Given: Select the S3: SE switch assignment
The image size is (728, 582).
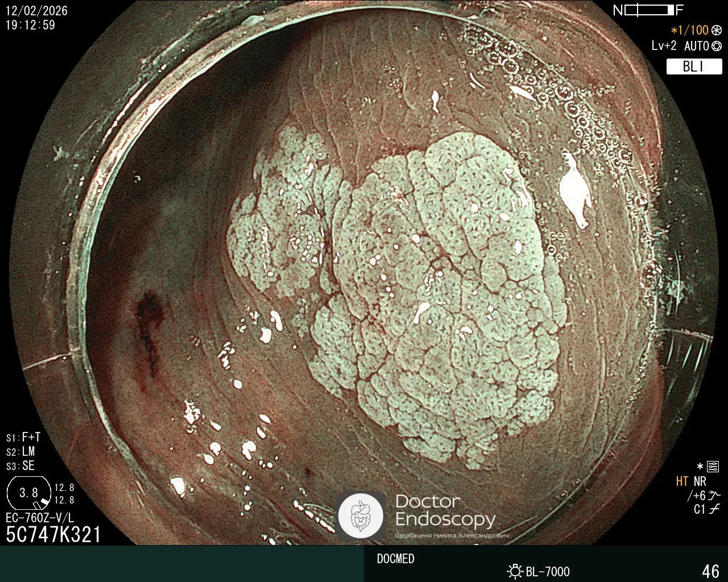Looking at the screenshot, I should pyautogui.click(x=20, y=466).
